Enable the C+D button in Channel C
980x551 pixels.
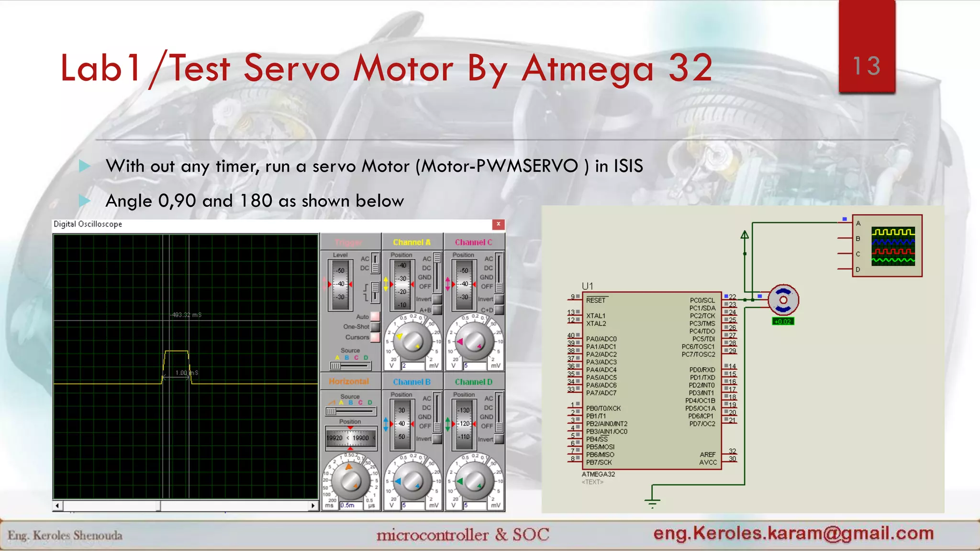(x=499, y=310)
